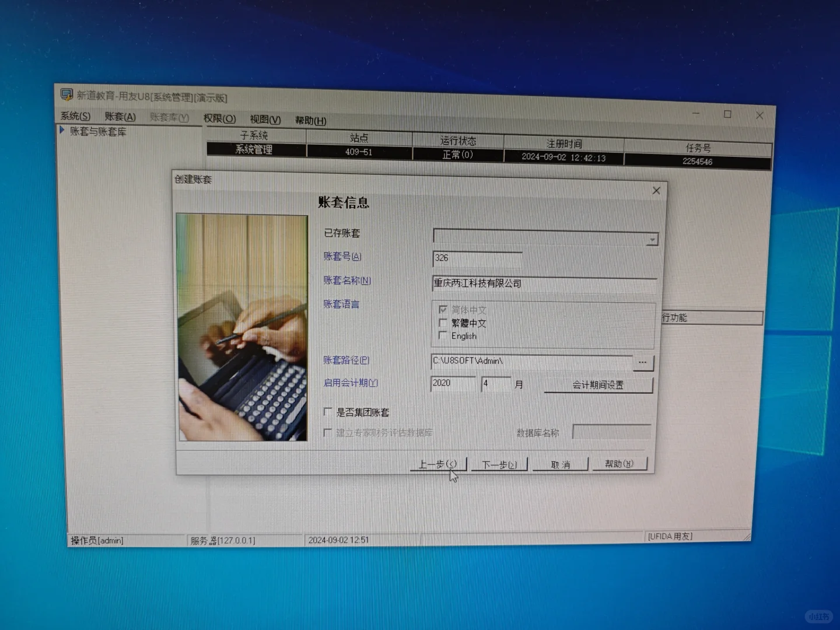This screenshot has width=840, height=630.
Task: Enable the English language checkbox
Action: [443, 335]
